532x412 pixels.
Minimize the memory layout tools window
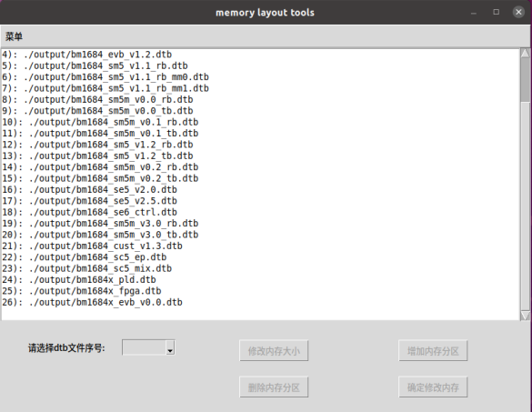pos(474,13)
